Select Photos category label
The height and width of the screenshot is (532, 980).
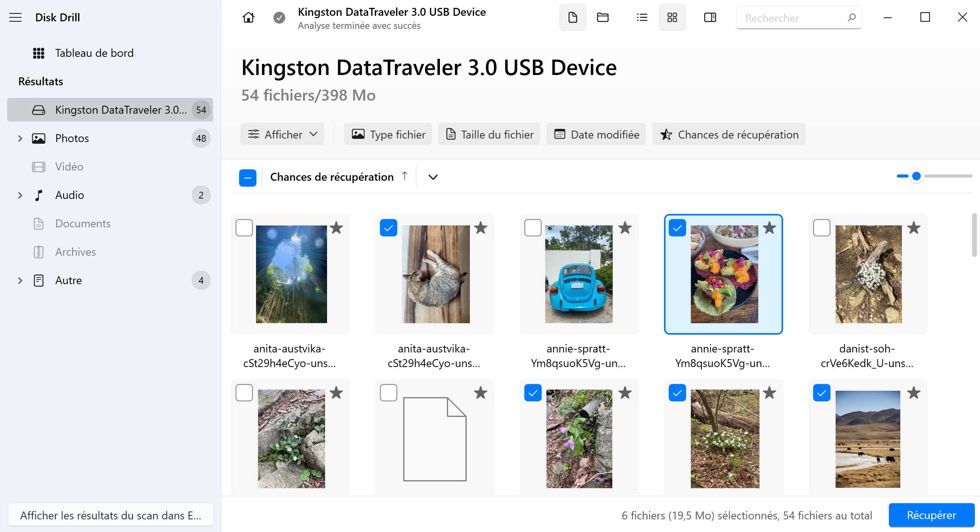pyautogui.click(x=72, y=138)
